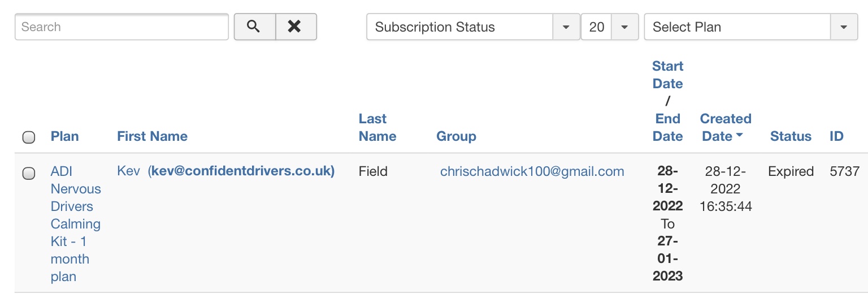868x302 pixels.
Task: Toggle the select-all checkbox in header
Action: tap(29, 137)
